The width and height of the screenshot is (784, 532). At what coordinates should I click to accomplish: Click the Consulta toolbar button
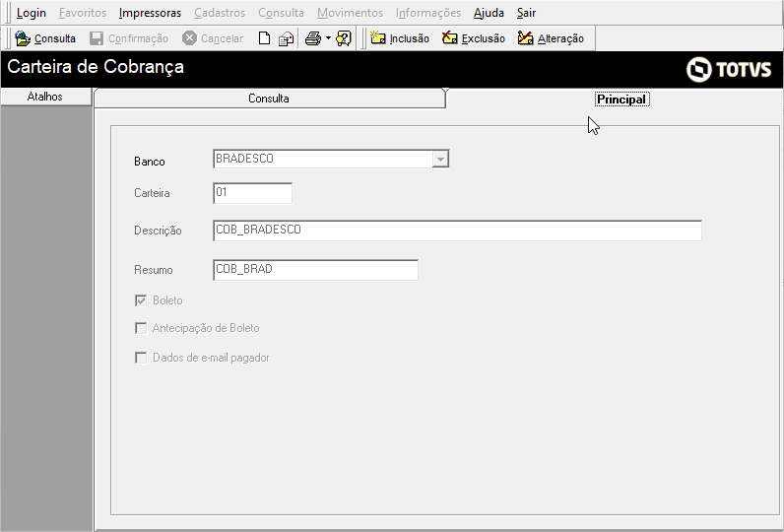tap(45, 38)
